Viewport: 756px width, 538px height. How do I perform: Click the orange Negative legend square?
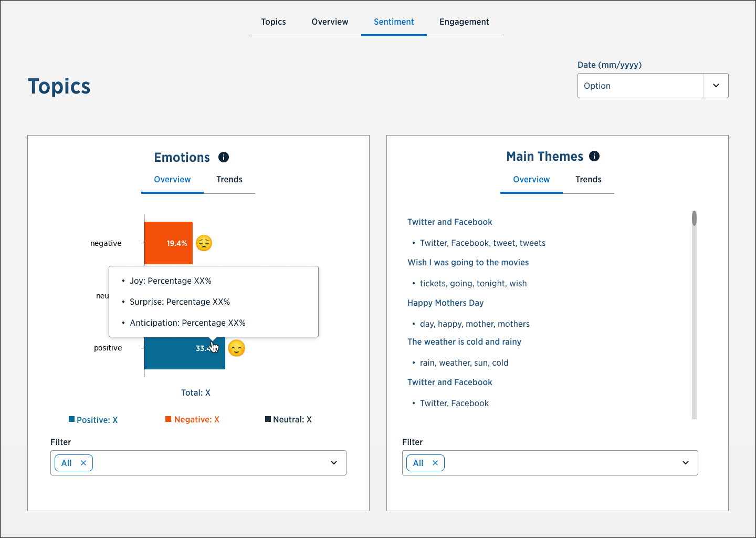click(x=169, y=419)
